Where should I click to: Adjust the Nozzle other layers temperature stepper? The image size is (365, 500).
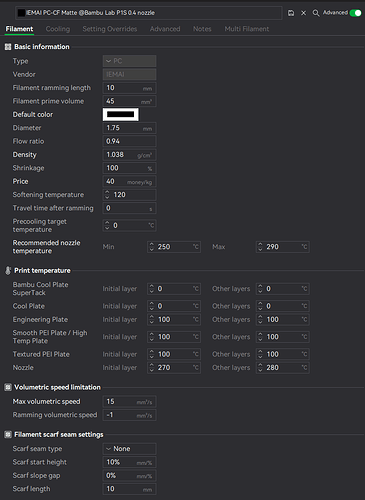click(260, 368)
